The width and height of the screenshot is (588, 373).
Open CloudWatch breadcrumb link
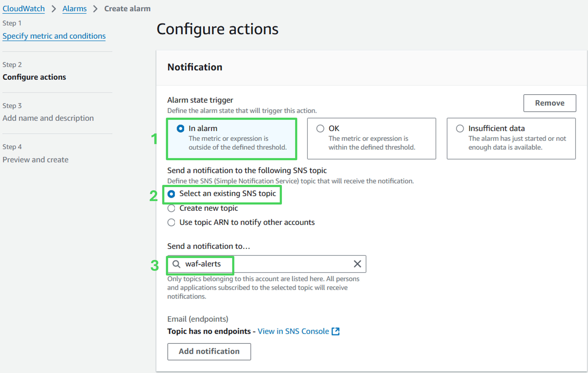tap(24, 9)
